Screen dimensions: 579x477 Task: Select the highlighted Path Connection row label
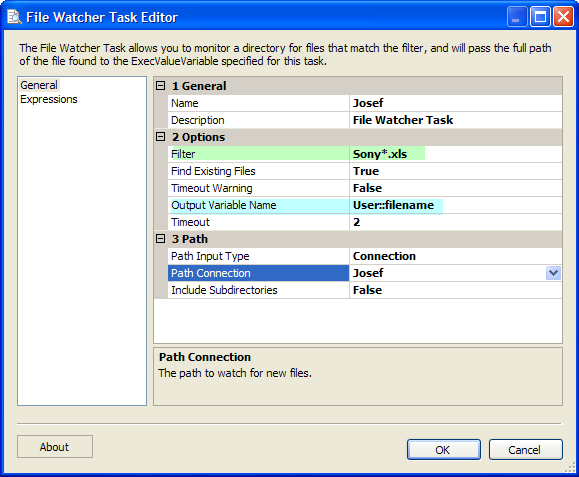(x=258, y=273)
